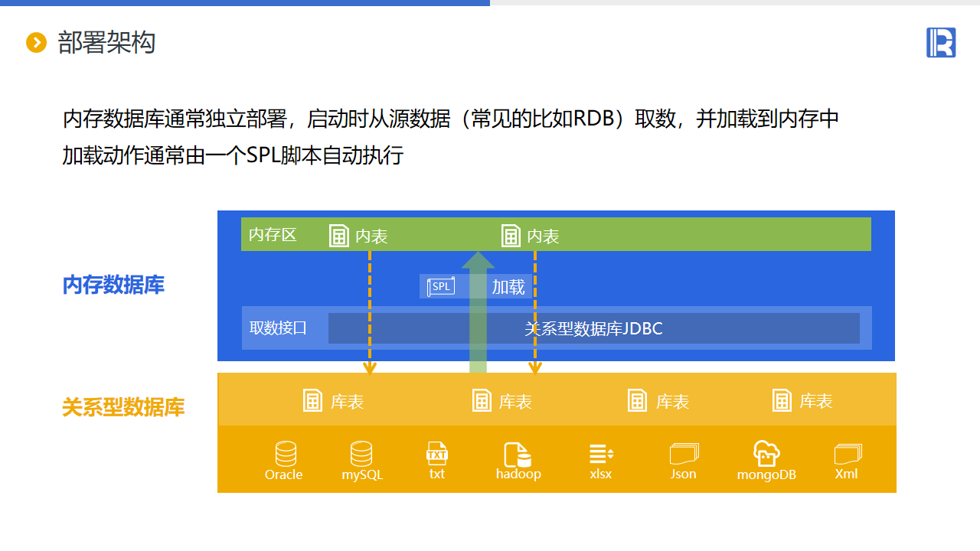The image size is (980, 551).
Task: Click the mongoDB cloud icon
Action: tap(766, 454)
